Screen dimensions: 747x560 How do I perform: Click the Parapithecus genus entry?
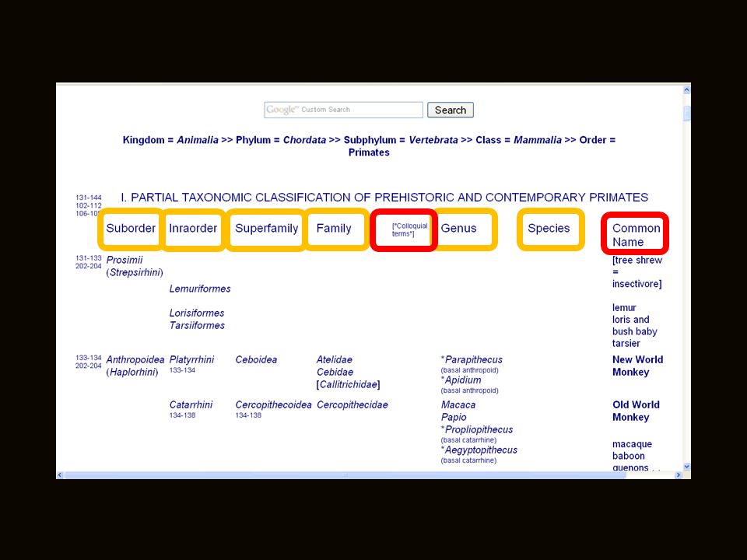[x=472, y=359]
